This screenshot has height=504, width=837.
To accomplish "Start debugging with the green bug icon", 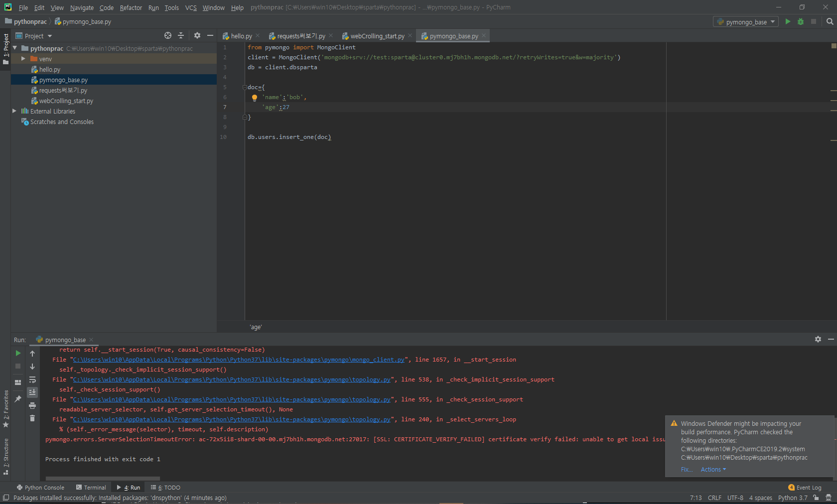I will pos(801,21).
